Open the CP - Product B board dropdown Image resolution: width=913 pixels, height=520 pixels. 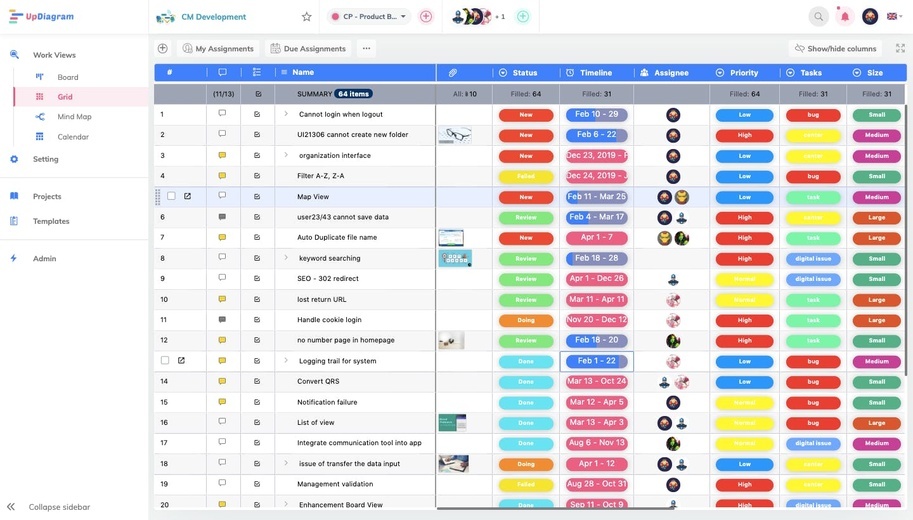pyautogui.click(x=369, y=16)
